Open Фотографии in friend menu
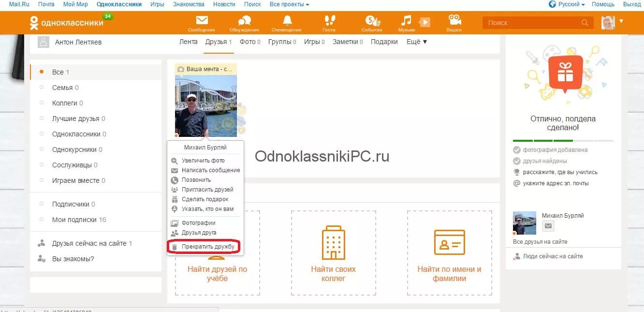This screenshot has height=312, width=644. click(199, 223)
